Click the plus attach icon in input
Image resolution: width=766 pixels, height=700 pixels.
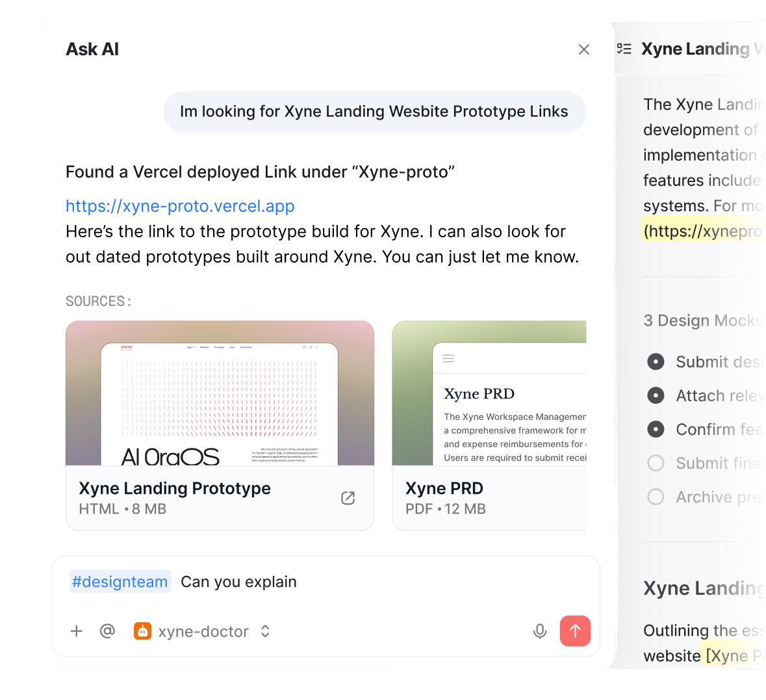77,631
